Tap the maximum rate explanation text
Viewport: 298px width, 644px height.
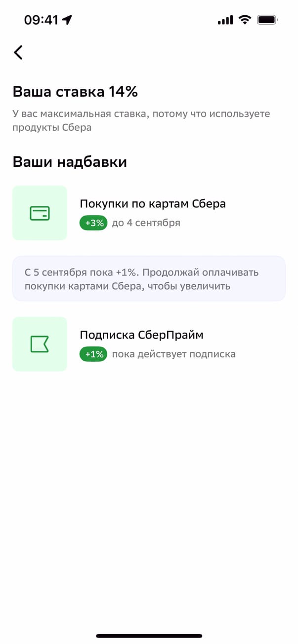(x=141, y=120)
